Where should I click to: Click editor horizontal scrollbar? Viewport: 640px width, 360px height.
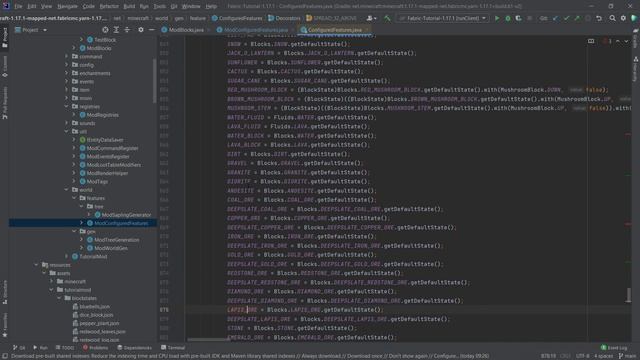[208, 340]
